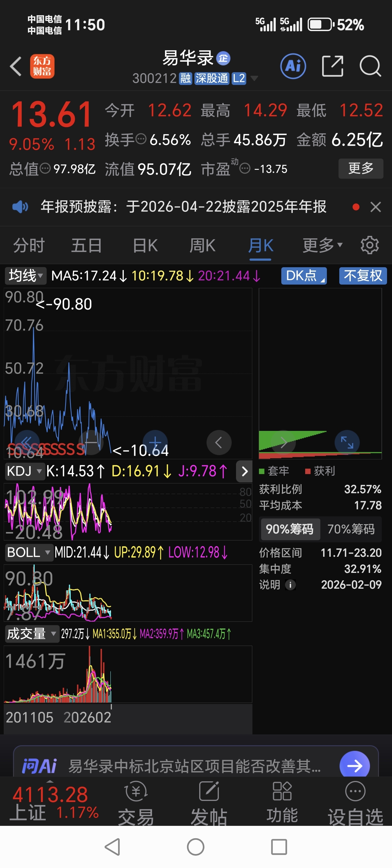Image resolution: width=392 pixels, height=868 pixels.
Task: Switch to 分时 chart tab
Action: coord(29,245)
